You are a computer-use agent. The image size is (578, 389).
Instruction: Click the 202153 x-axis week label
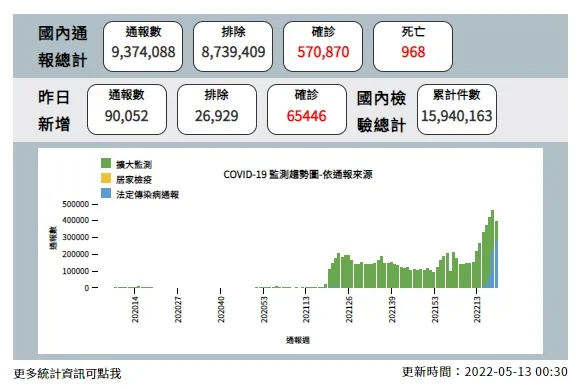coord(435,310)
